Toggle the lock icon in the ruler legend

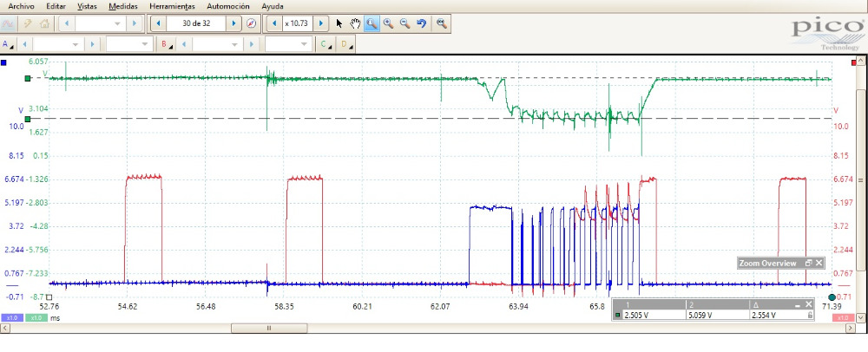tap(810, 316)
